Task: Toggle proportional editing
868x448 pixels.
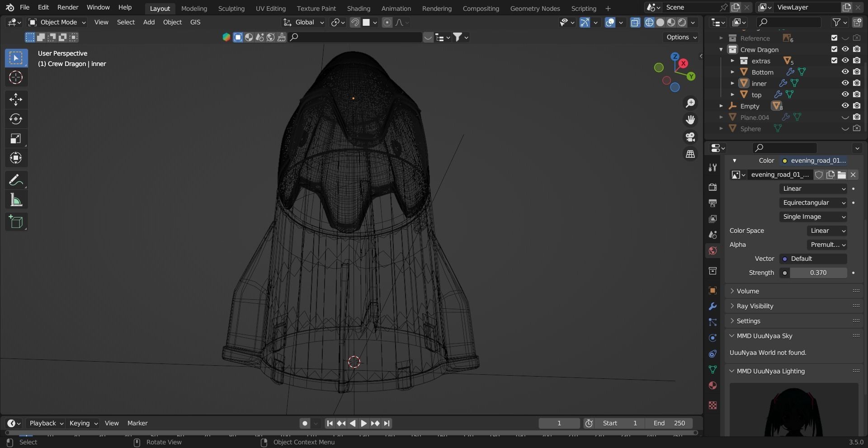Action: pos(387,22)
